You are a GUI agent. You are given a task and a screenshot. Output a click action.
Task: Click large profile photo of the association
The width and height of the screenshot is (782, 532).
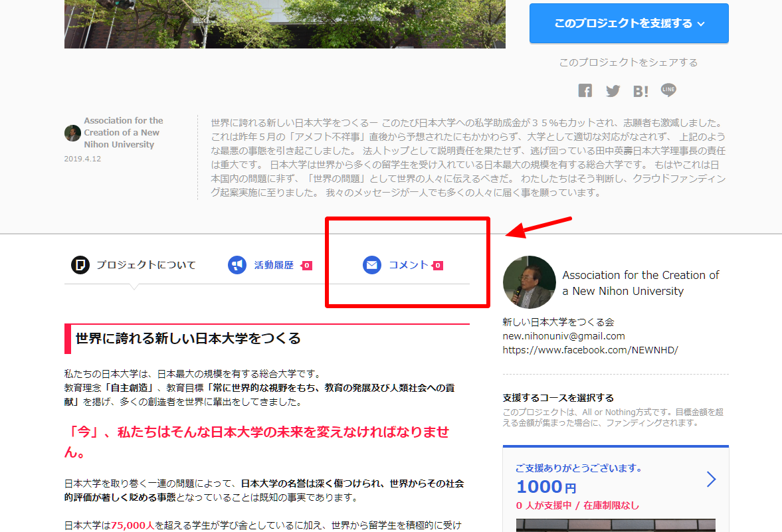point(530,282)
